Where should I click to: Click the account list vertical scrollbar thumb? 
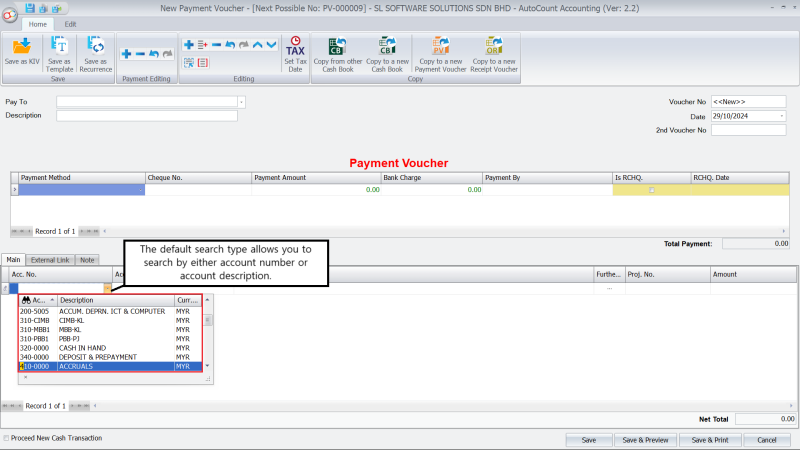click(207, 320)
